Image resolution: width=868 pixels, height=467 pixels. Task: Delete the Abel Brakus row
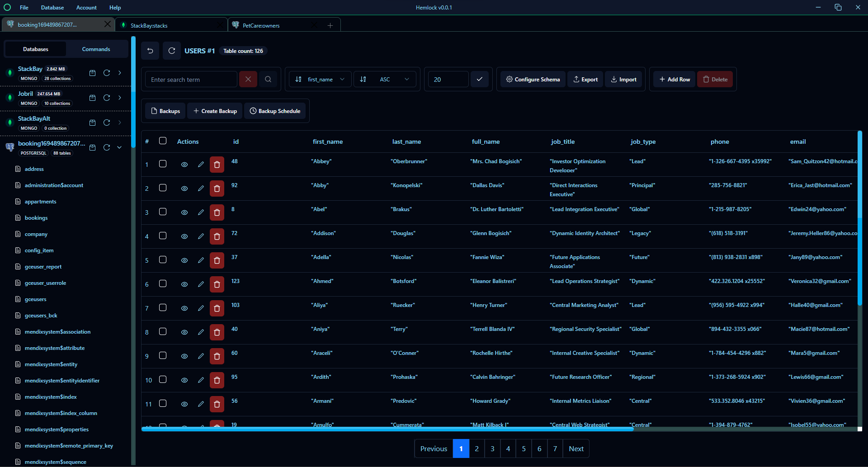[217, 212]
